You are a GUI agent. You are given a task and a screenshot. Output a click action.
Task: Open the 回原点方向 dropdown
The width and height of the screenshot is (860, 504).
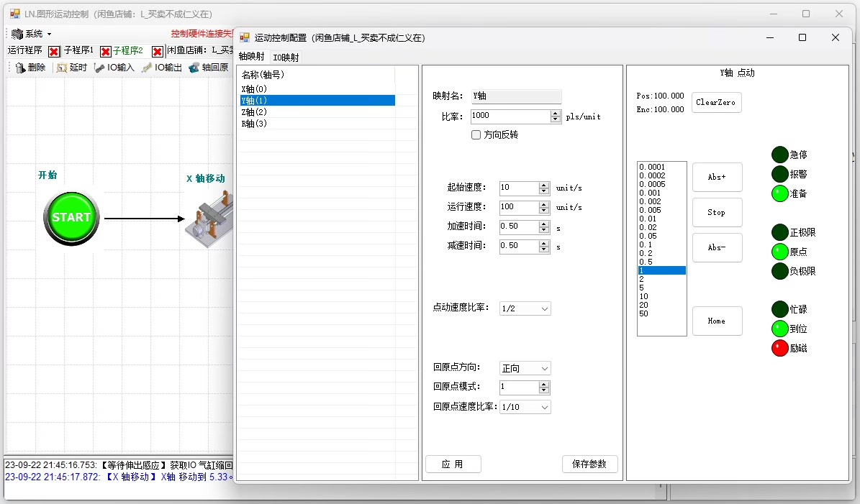click(x=525, y=368)
